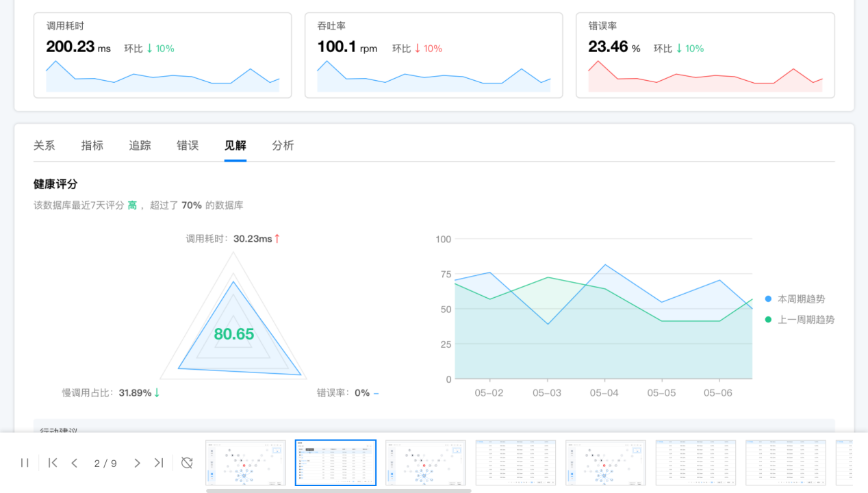Click the 调用耗时 metric card
The width and height of the screenshot is (868, 493).
pyautogui.click(x=162, y=55)
